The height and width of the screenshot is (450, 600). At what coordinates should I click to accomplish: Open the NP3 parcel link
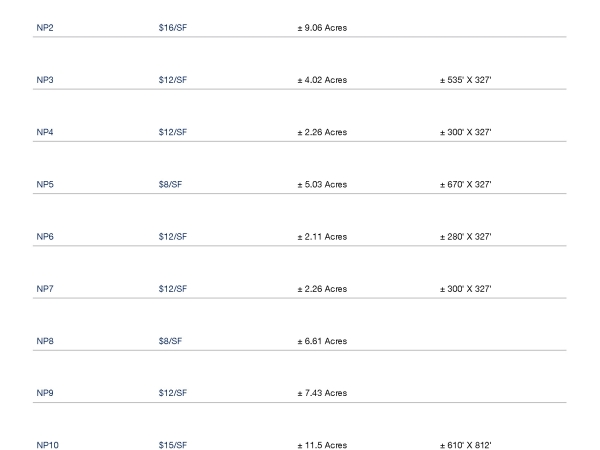[x=45, y=80]
